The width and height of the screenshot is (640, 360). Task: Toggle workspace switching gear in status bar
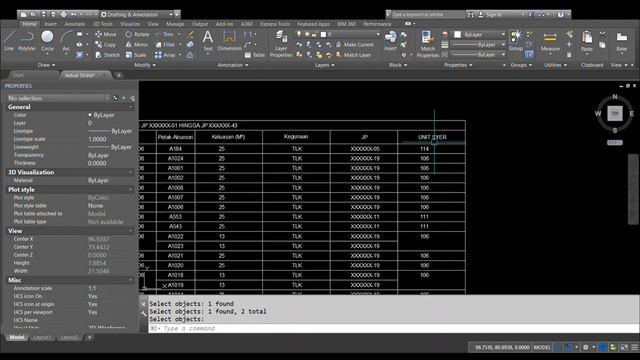coord(586,347)
